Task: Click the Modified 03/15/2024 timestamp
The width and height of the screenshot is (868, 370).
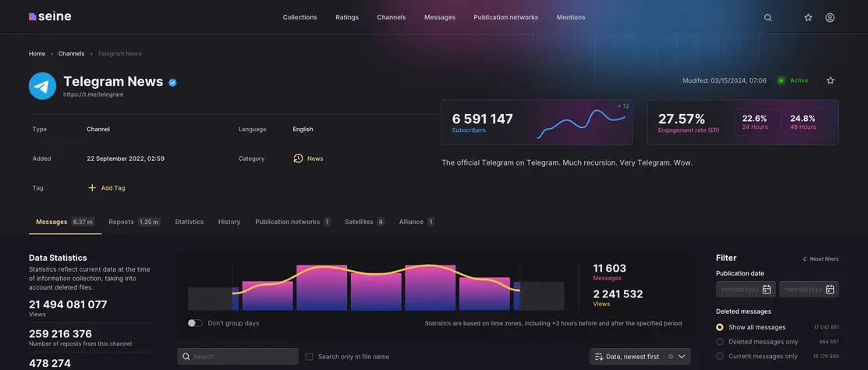Action: (x=725, y=80)
